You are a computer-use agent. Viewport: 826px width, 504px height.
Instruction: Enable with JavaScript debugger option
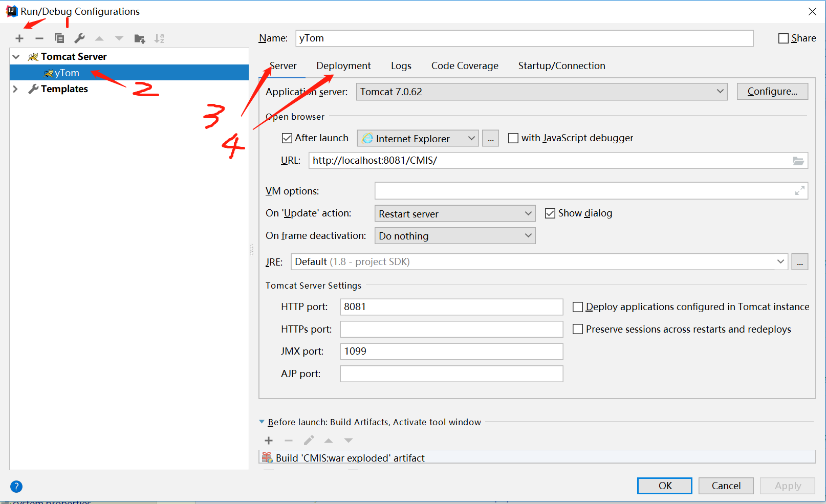click(x=513, y=138)
